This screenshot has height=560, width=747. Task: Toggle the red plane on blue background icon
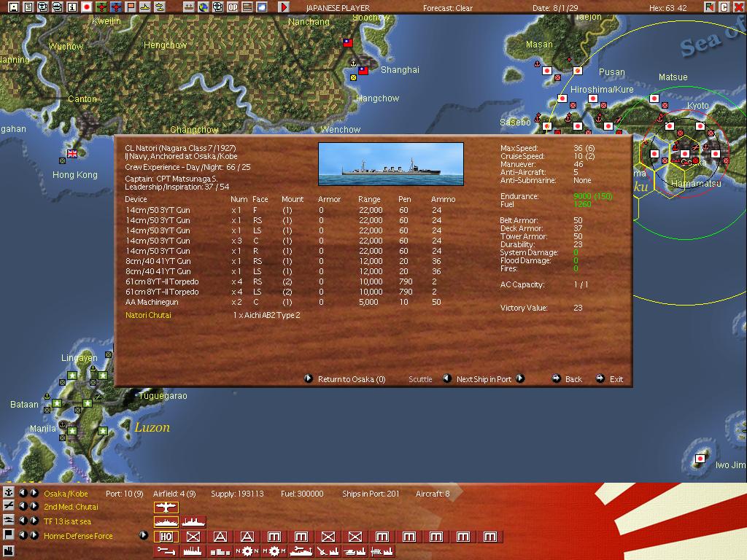(116, 7)
